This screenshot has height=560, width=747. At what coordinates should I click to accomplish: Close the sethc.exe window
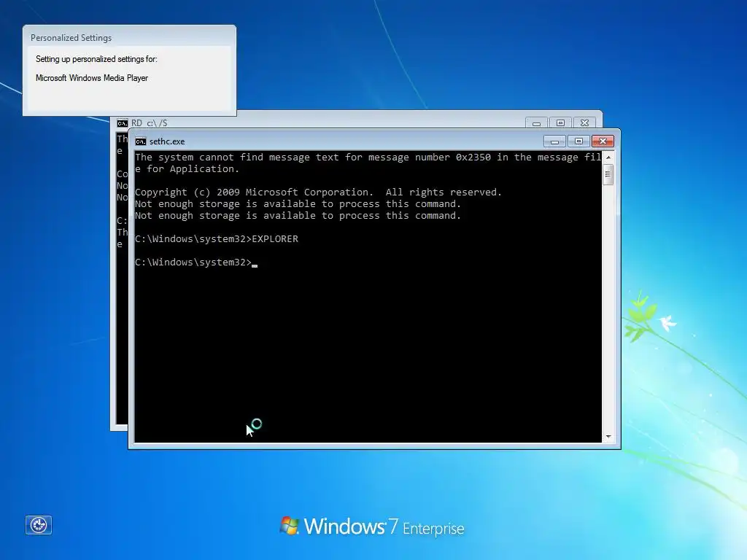603,141
